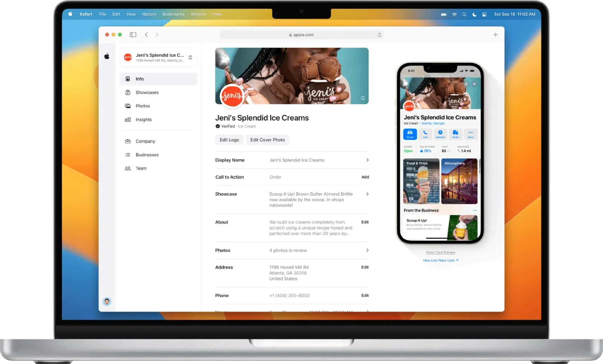Click Directions button in phone preview
This screenshot has width=603, height=364.
pos(410,134)
